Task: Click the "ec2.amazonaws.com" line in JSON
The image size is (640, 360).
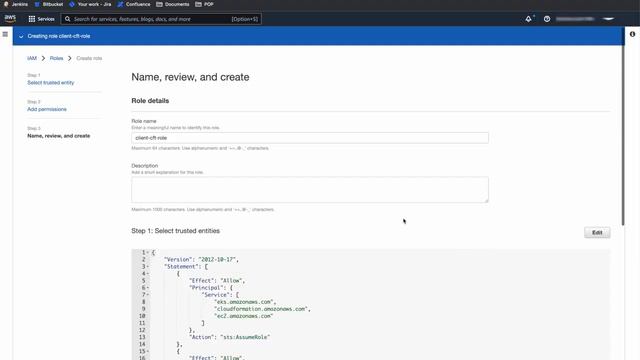Action: 244,316
